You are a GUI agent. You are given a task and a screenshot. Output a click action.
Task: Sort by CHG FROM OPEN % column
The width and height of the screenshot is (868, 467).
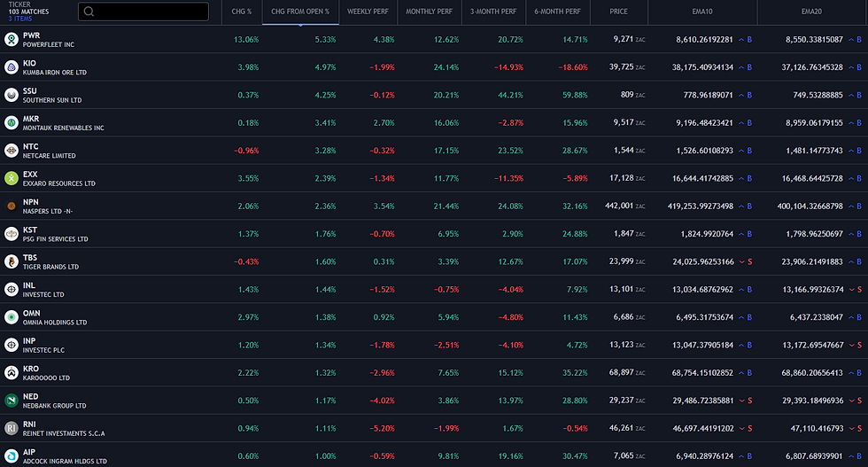coord(299,12)
